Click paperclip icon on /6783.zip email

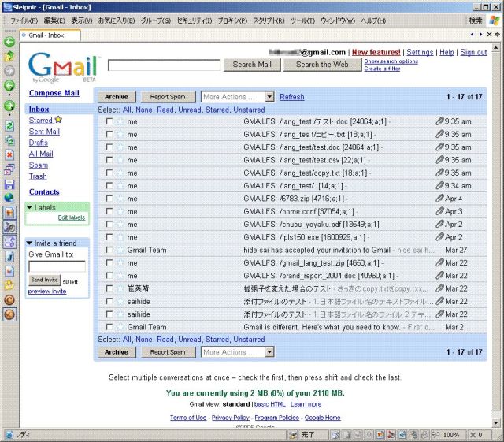[439, 199]
